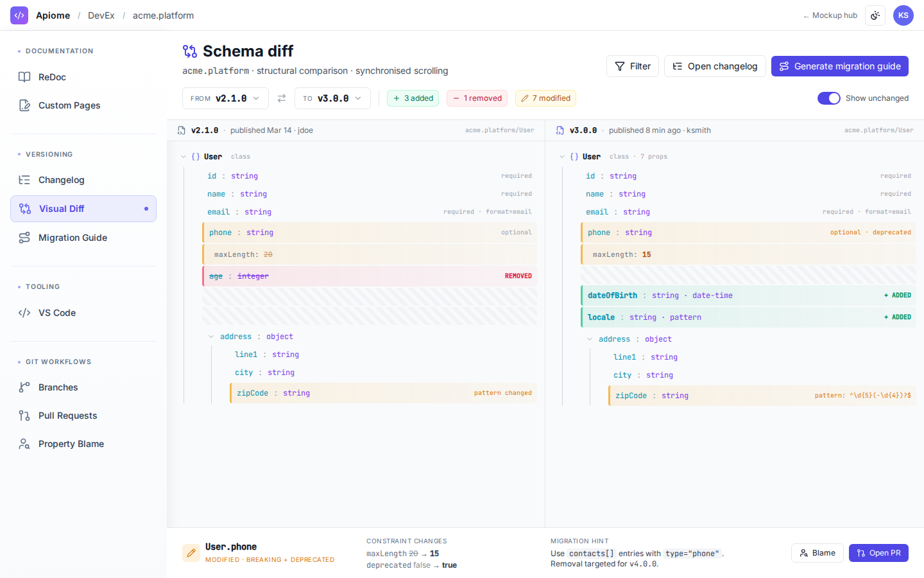Image resolution: width=924 pixels, height=578 pixels.
Task: Click acme.platform breadcrumb
Action: [163, 15]
